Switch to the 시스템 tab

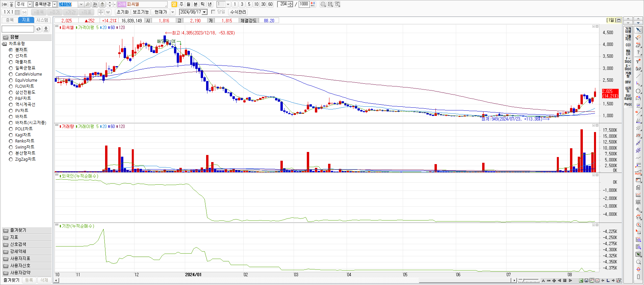coord(42,20)
